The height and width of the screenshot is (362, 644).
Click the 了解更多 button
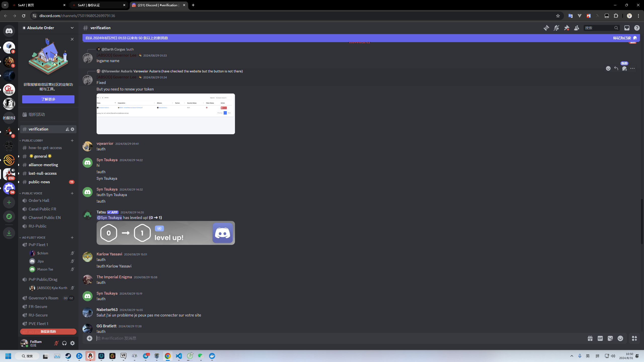tap(48, 99)
